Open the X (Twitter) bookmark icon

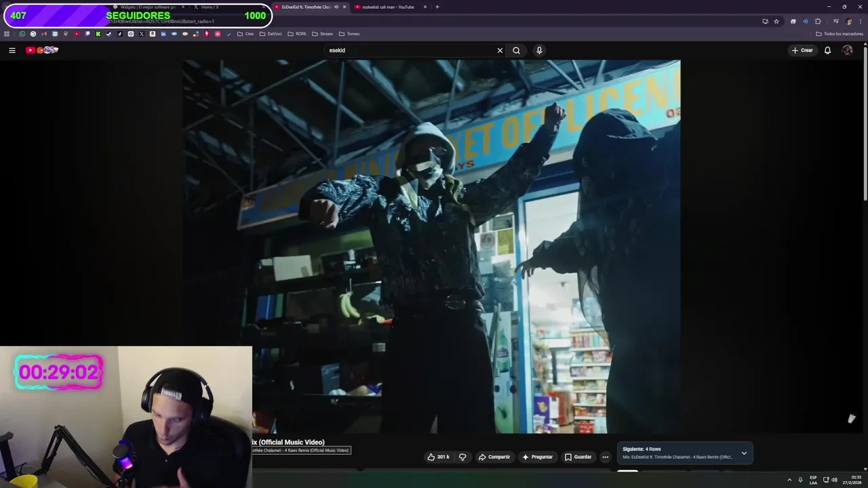[142, 34]
